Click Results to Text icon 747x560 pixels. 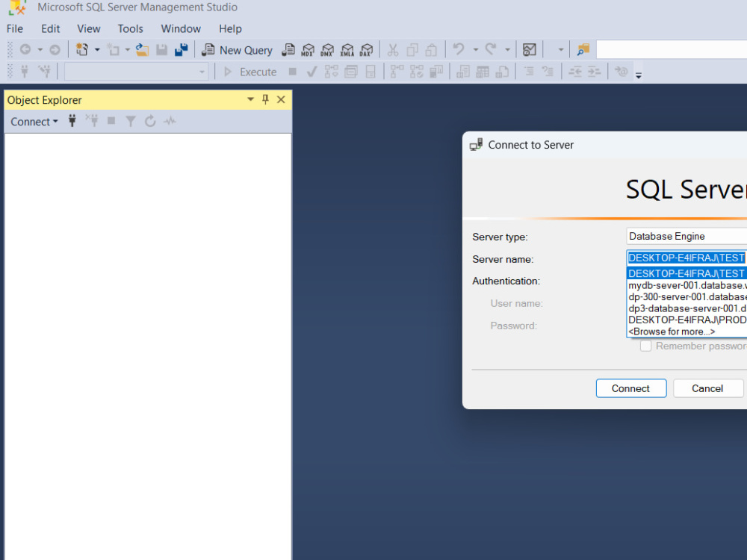[x=462, y=72]
